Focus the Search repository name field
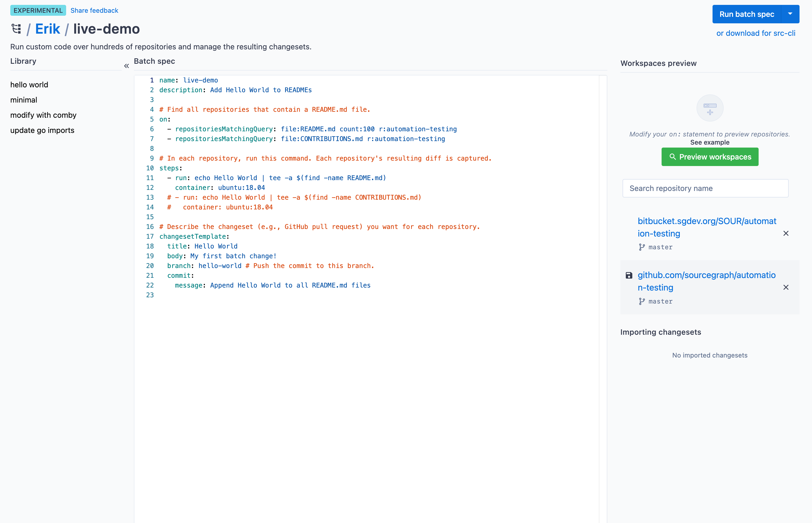Screen dimensions: 812x523 [x=705, y=188]
